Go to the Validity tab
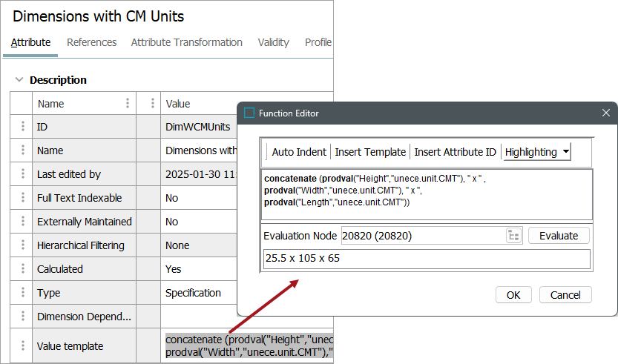618x364 pixels. (x=273, y=42)
